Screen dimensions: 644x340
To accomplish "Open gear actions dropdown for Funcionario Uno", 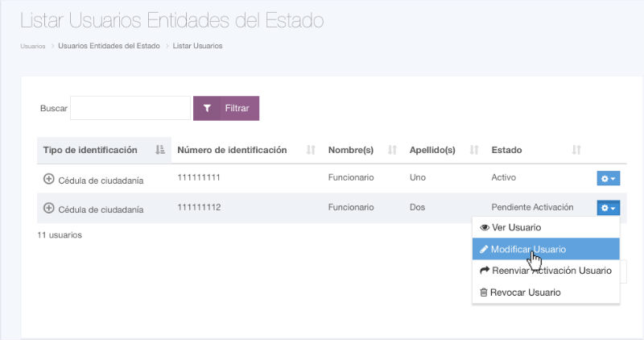I will 608,177.
